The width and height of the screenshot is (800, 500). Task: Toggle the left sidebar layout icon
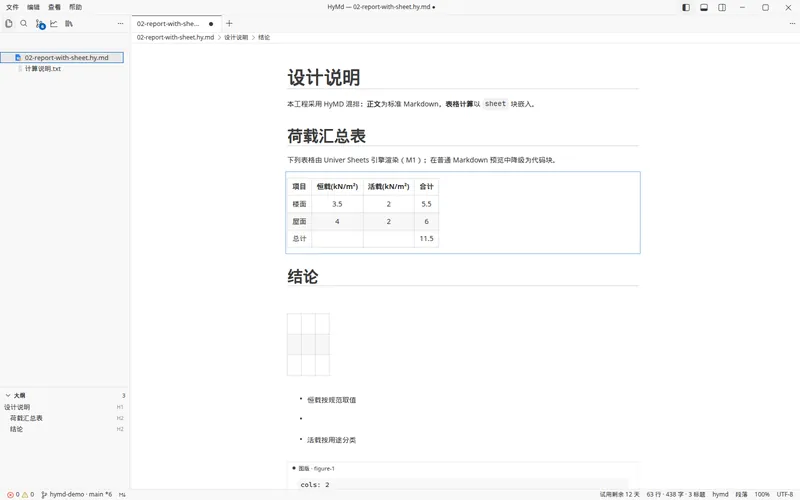[x=686, y=7]
